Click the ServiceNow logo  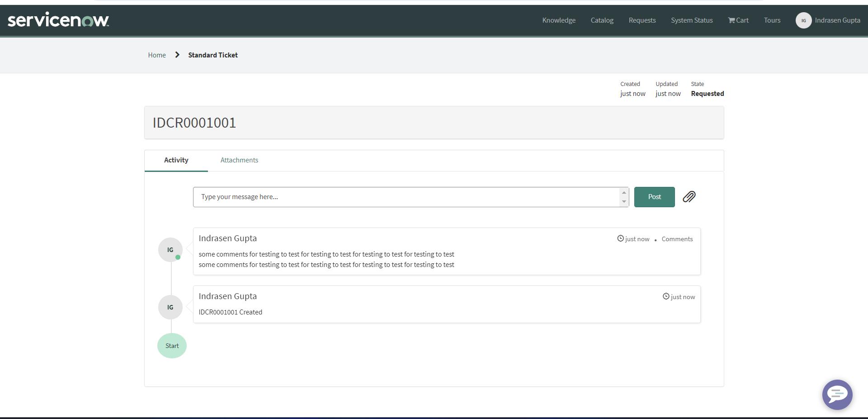click(58, 20)
